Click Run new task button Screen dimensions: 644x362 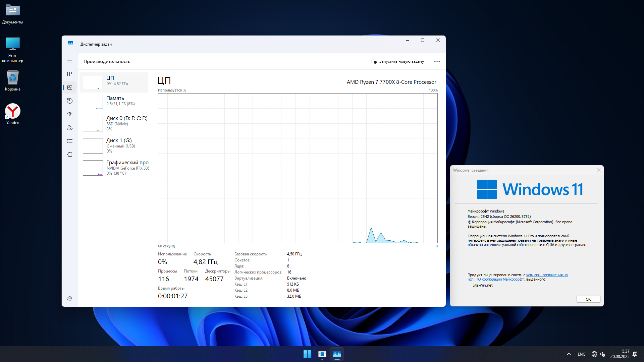[397, 61]
